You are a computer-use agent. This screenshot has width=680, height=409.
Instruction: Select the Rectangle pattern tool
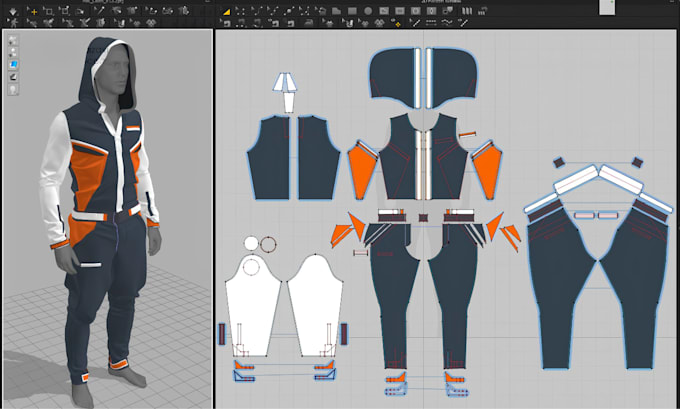pos(352,11)
